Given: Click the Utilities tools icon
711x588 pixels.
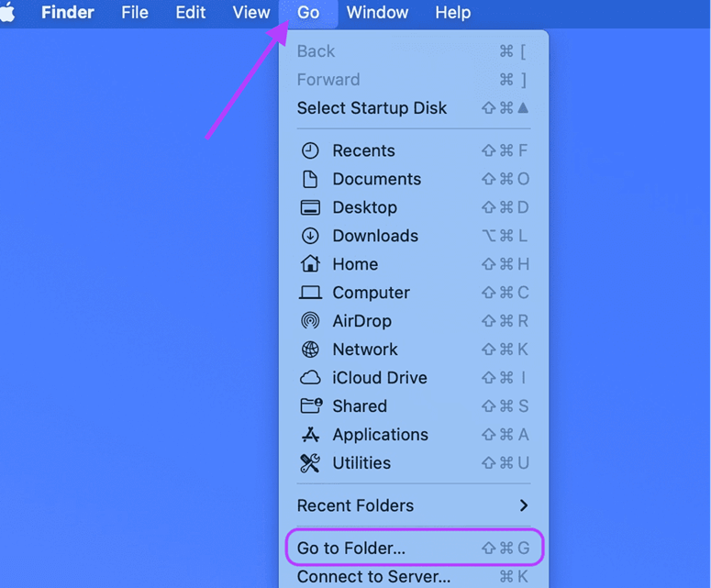Looking at the screenshot, I should pos(310,463).
